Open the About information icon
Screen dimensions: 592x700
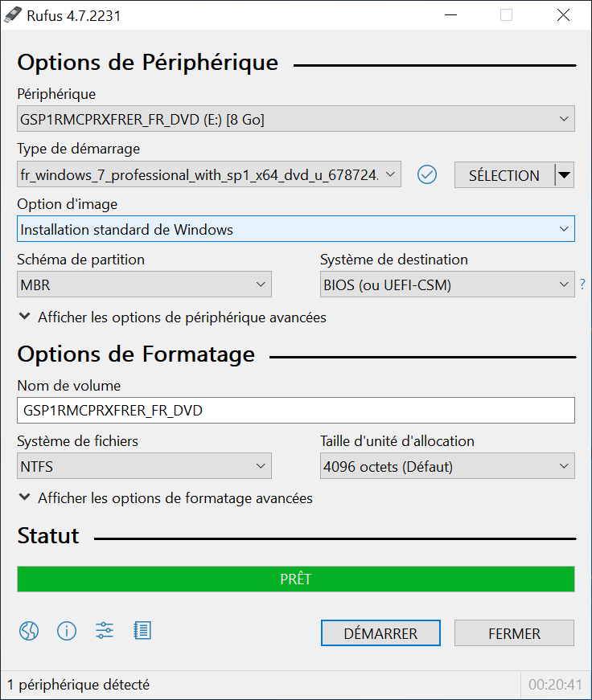tap(67, 631)
